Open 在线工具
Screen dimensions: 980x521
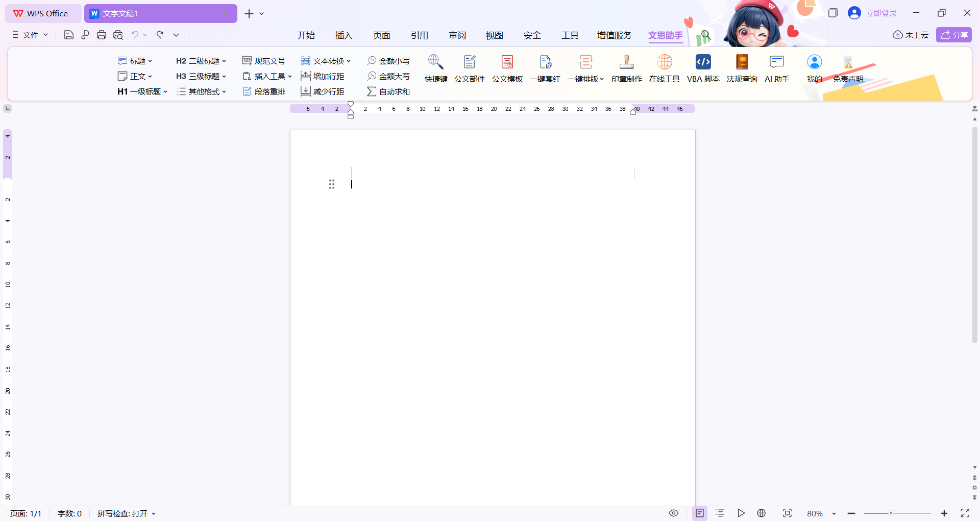tap(664, 69)
